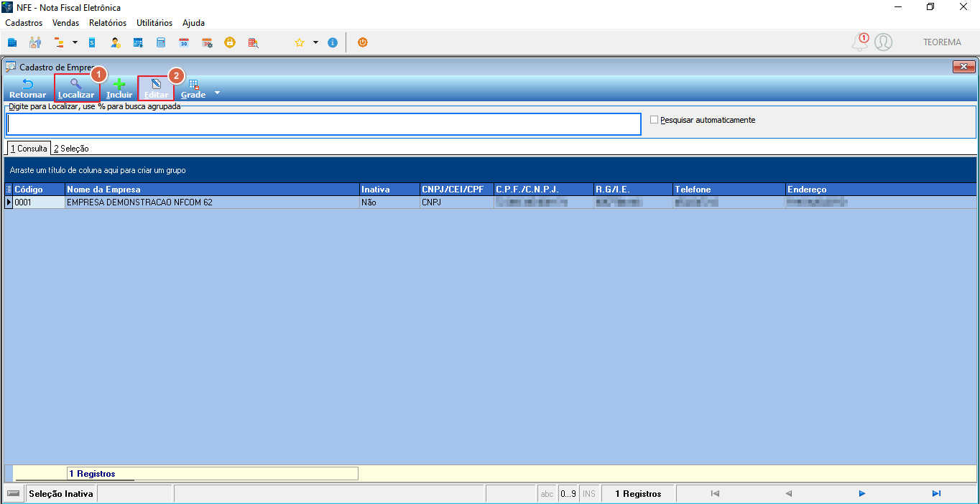Go to last record navigation arrow
The height and width of the screenshot is (504, 980).
click(936, 494)
